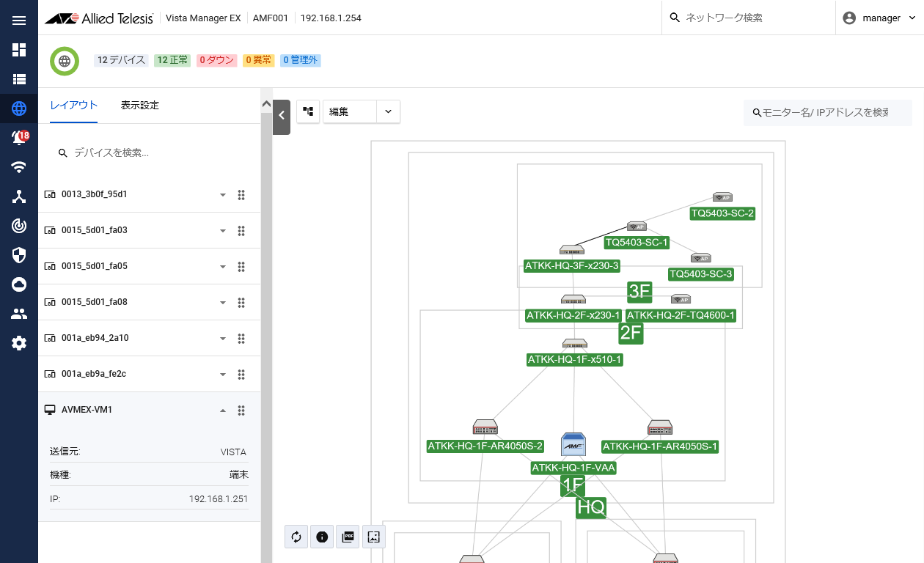This screenshot has width=924, height=563.
Task: Open the security shield sidebar icon
Action: point(19,255)
